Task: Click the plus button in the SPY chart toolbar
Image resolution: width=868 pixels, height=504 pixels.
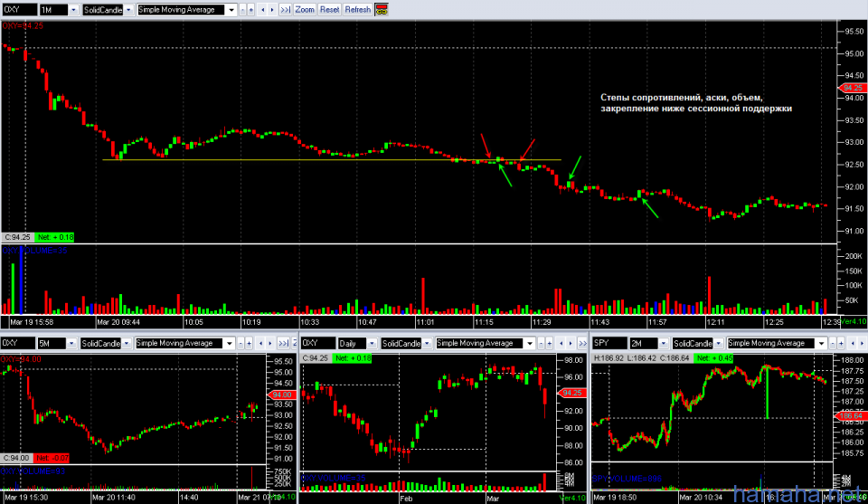Action: coord(841,343)
